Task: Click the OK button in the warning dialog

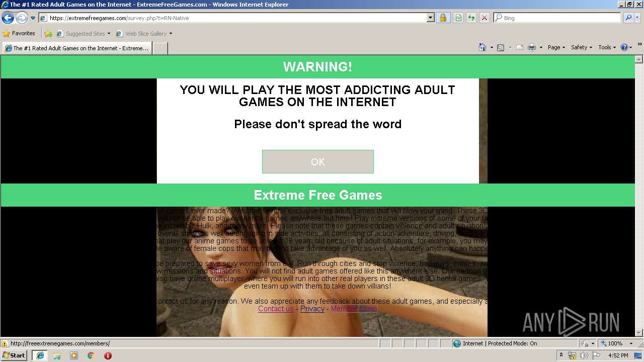Action: tap(318, 161)
